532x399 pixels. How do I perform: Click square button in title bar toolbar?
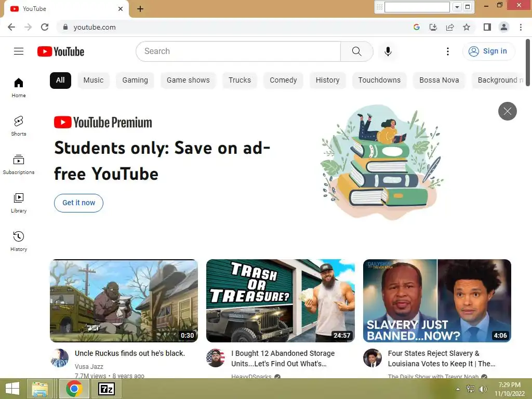(468, 7)
